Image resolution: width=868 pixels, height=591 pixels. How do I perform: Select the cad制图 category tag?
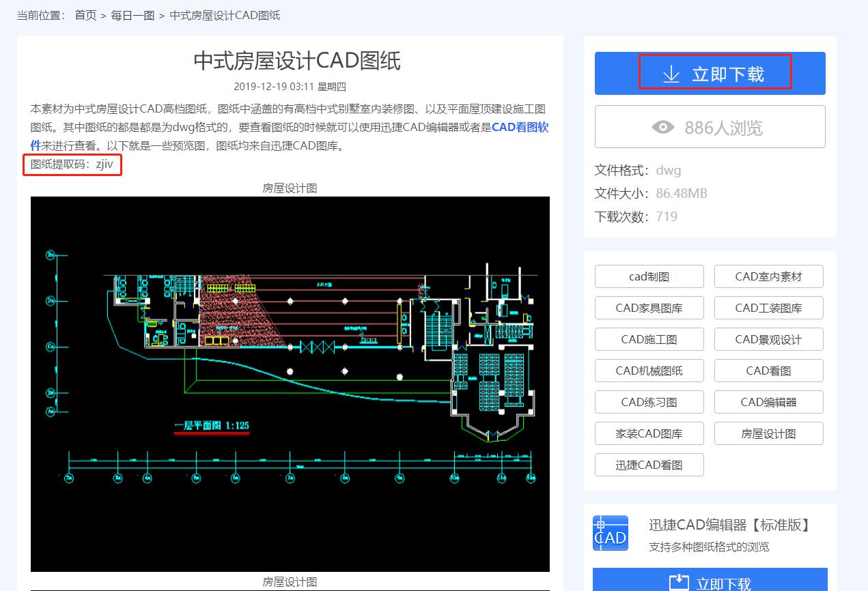click(649, 276)
